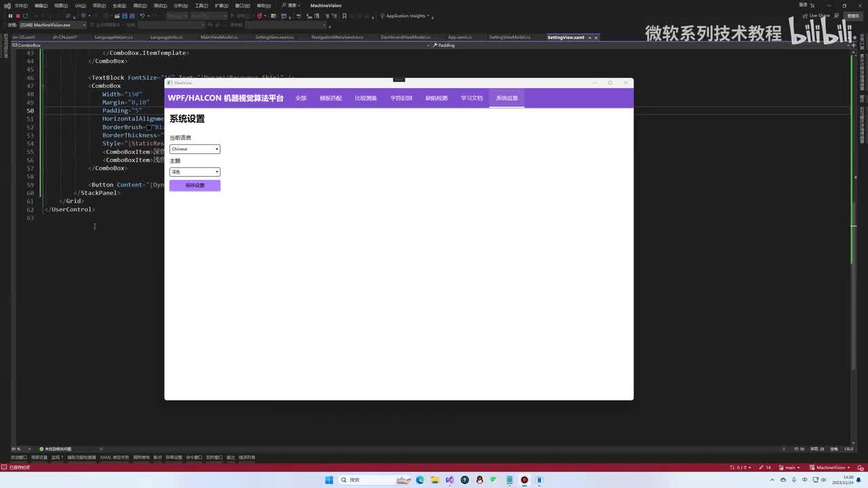Switch to the 全部 navigation tab
Screen dimensions: 868x488
301,98
